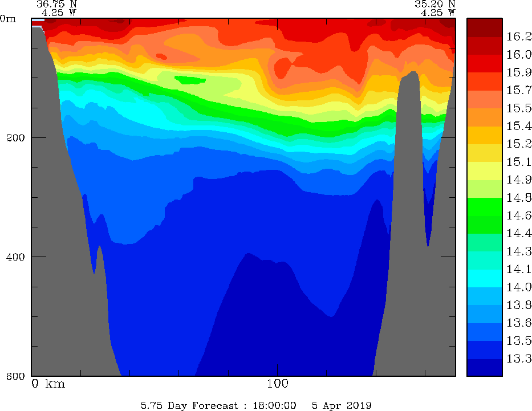Click the 200 depth axis label
This screenshot has height=411, width=532.
tap(15, 138)
